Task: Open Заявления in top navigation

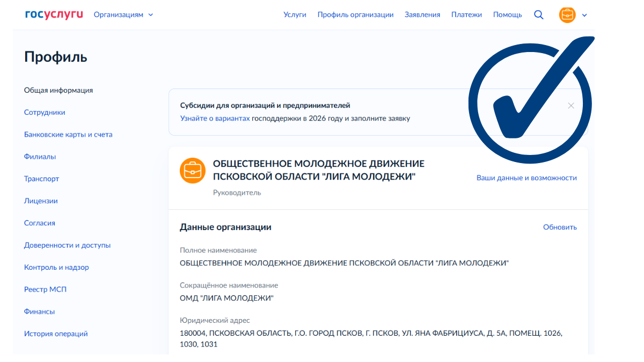Action: point(422,14)
